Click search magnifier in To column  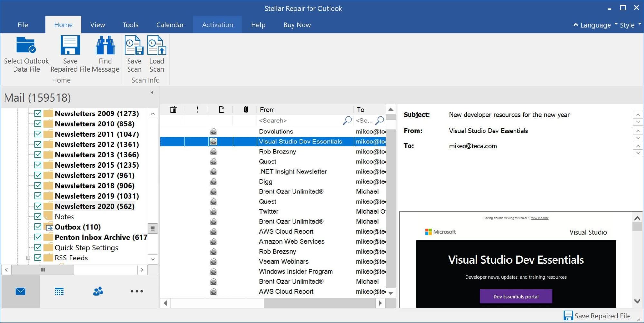[x=380, y=121]
